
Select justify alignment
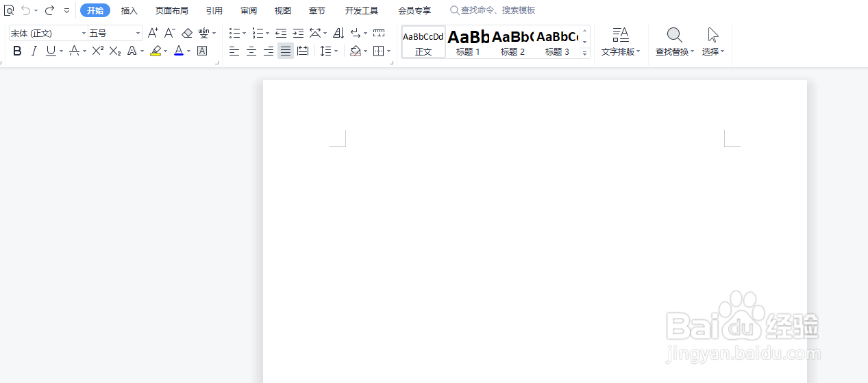coord(286,51)
